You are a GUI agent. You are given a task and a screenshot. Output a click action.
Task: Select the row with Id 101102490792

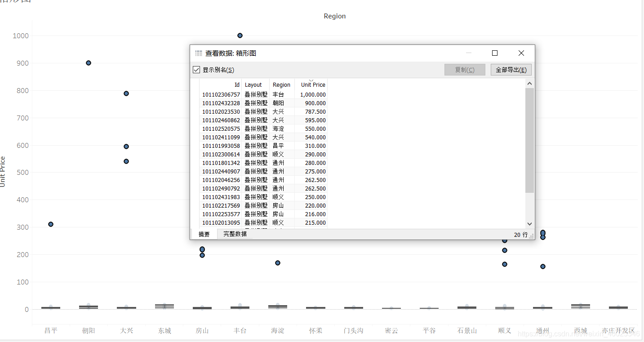pos(263,188)
